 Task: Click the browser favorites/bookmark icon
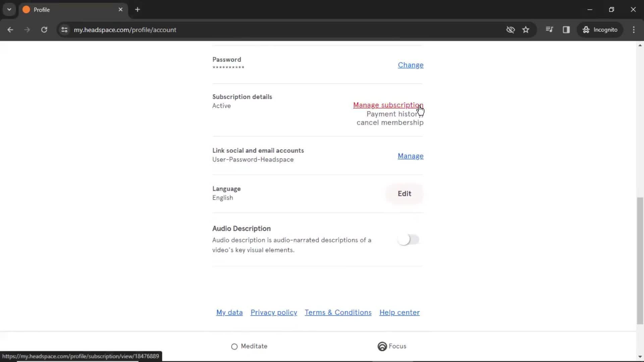click(x=526, y=29)
